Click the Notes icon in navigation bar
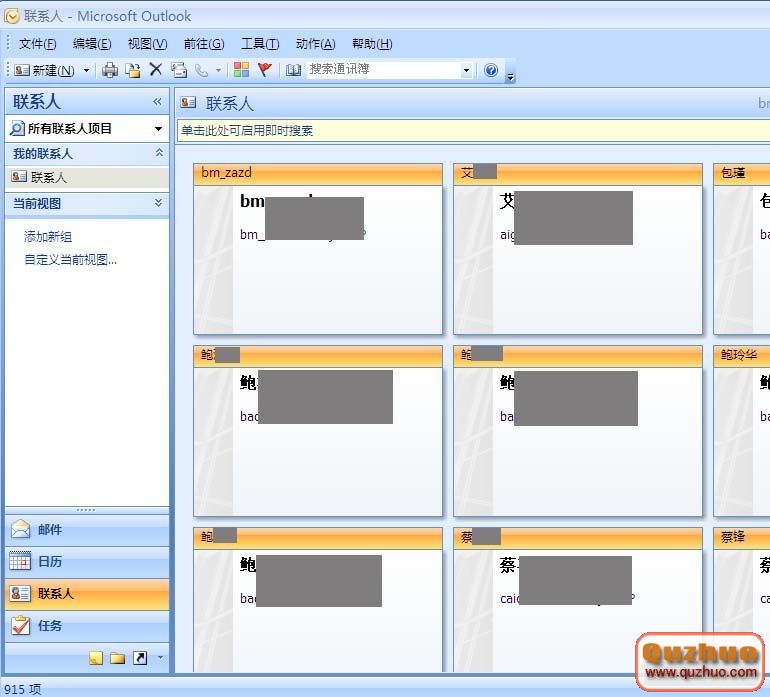The width and height of the screenshot is (770, 697). [96, 658]
